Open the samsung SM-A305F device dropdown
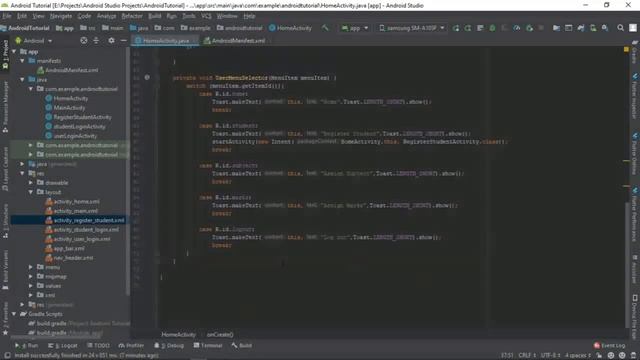Image resolution: width=640 pixels, height=360 pixels. tap(411, 28)
